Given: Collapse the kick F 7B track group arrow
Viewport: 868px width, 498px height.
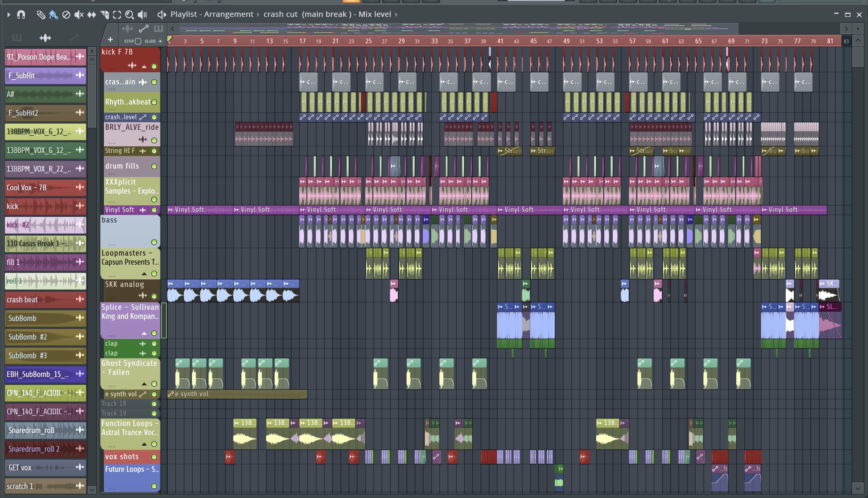Looking at the screenshot, I should tap(144, 66).
